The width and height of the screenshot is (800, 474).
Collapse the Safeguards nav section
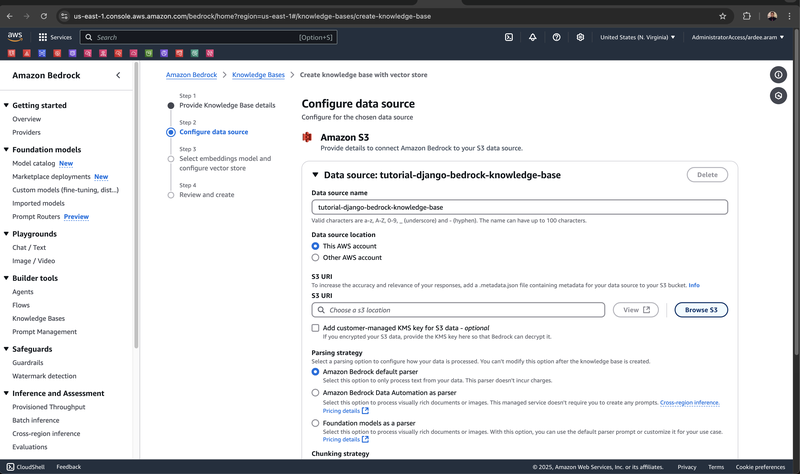tap(6, 349)
